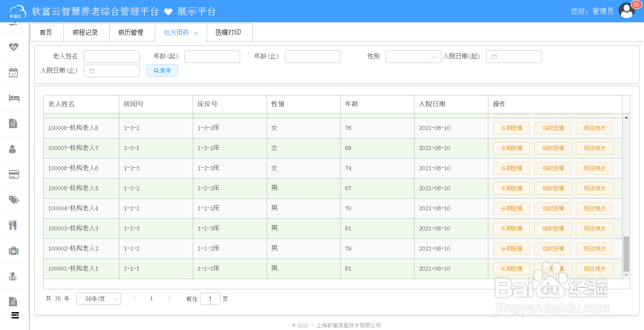Open the document sidebar icon below bed icon
Viewport: 644px width, 330px height.
[x=13, y=124]
